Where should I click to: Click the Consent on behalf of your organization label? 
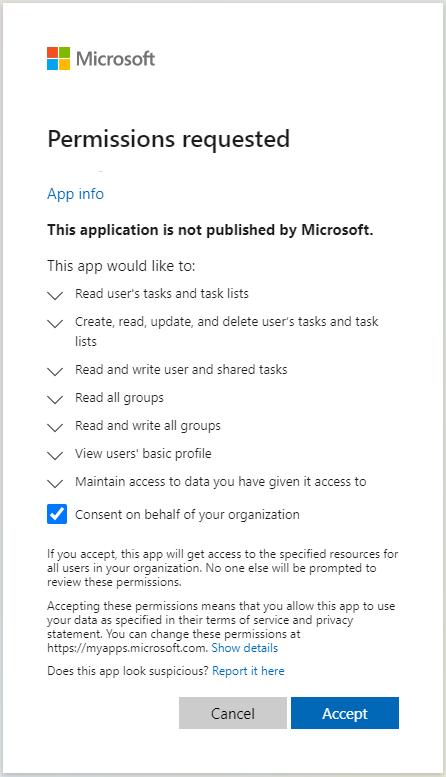click(x=187, y=515)
